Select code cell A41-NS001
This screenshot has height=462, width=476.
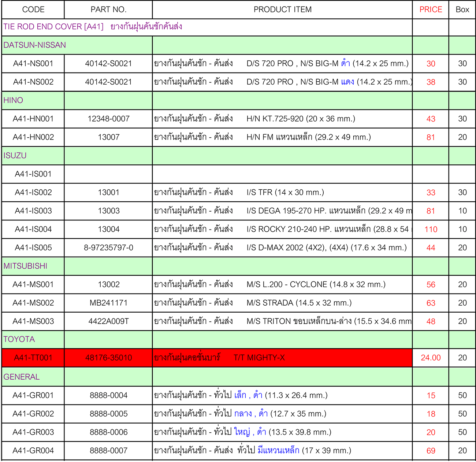point(33,64)
